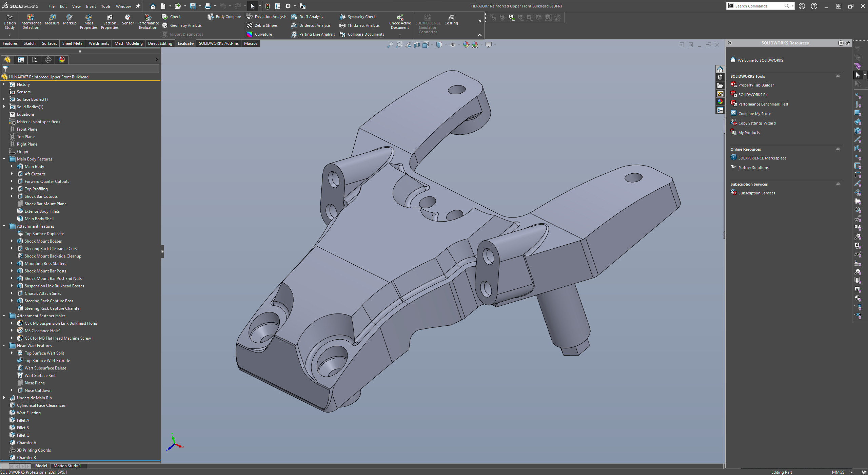Open the Property Tab Builder link
Viewport: 868px width, 475px height.
pos(756,85)
